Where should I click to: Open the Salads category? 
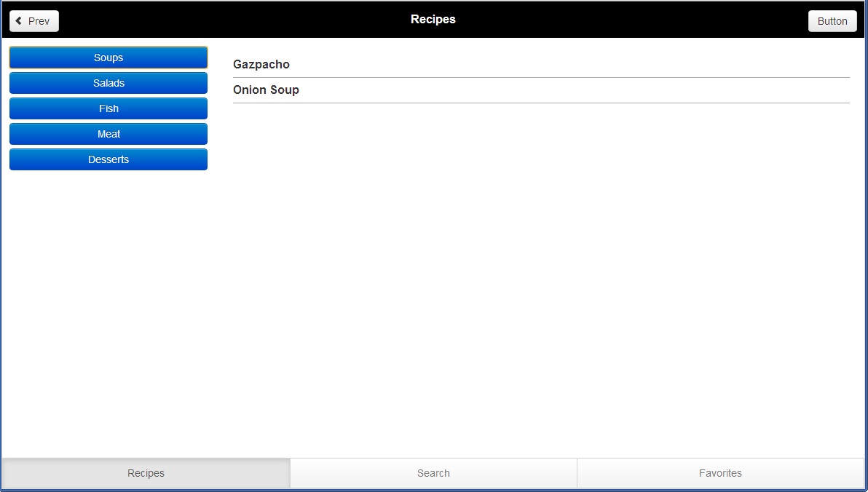pyautogui.click(x=108, y=83)
